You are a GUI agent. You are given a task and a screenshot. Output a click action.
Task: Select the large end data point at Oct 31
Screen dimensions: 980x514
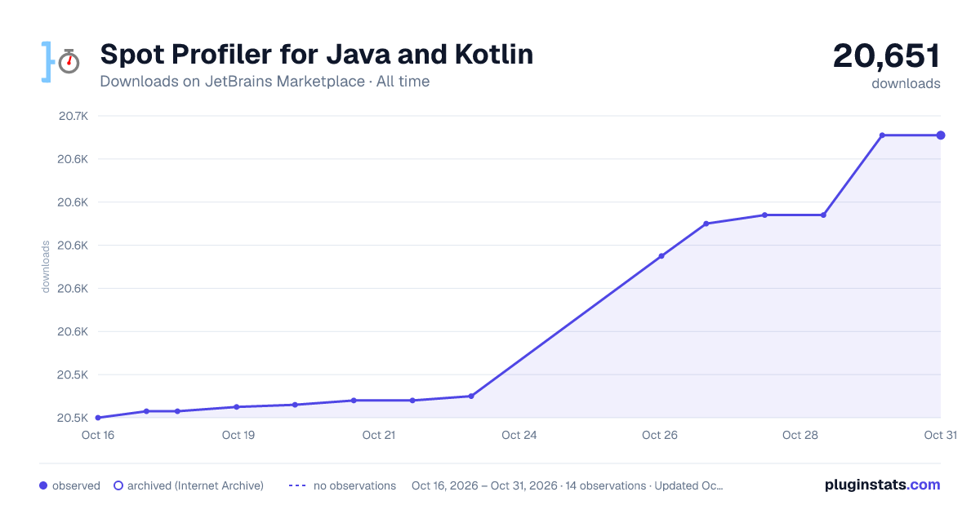[x=941, y=135]
